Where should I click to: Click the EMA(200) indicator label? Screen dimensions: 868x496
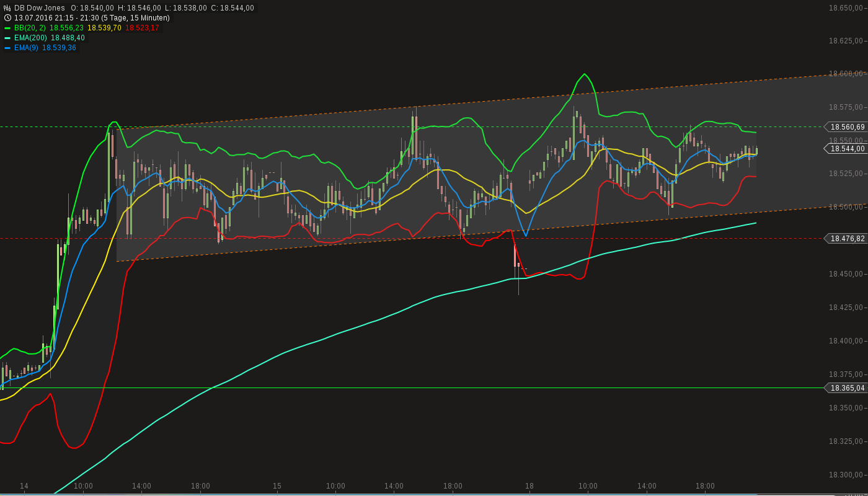pyautogui.click(x=30, y=38)
